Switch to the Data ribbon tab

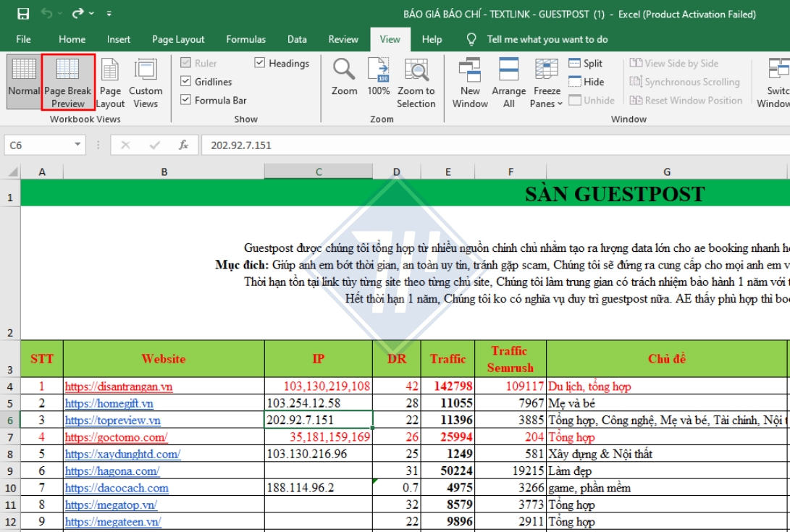pos(297,39)
